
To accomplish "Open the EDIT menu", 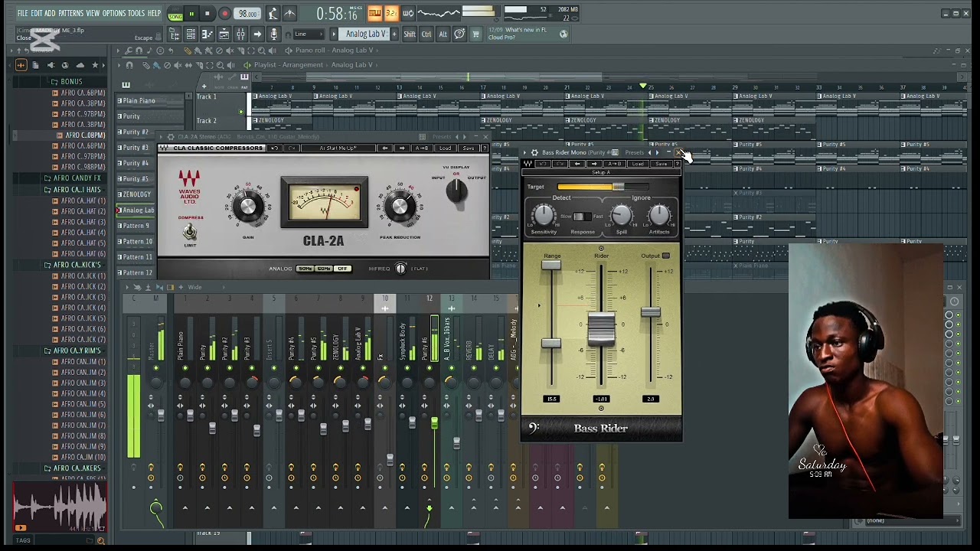I will click(x=36, y=14).
